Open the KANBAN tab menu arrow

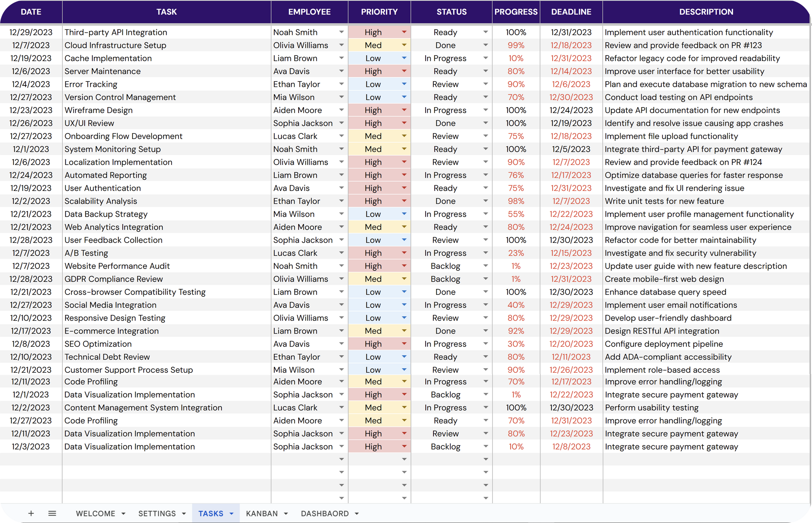pyautogui.click(x=286, y=514)
